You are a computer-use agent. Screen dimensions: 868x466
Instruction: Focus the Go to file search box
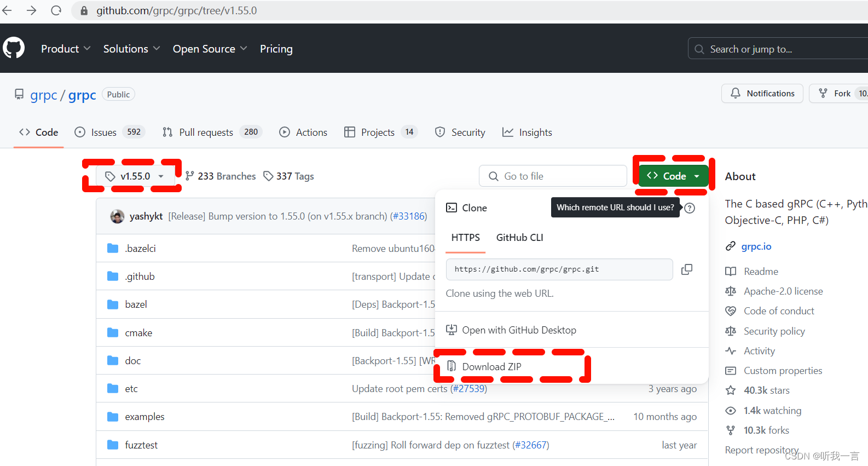coord(553,176)
